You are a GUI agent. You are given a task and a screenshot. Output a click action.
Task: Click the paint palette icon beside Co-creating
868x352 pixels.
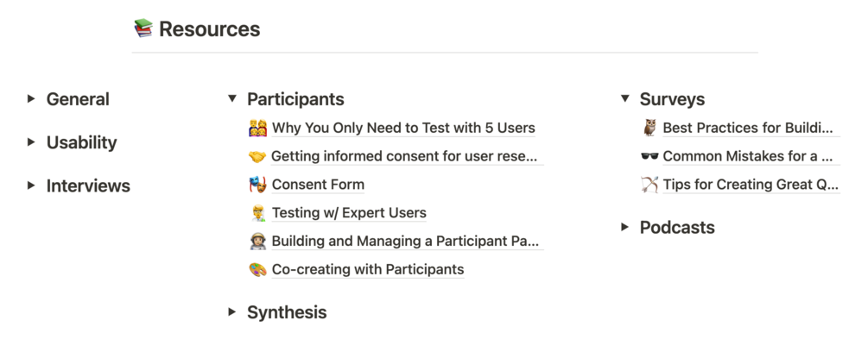(x=257, y=270)
